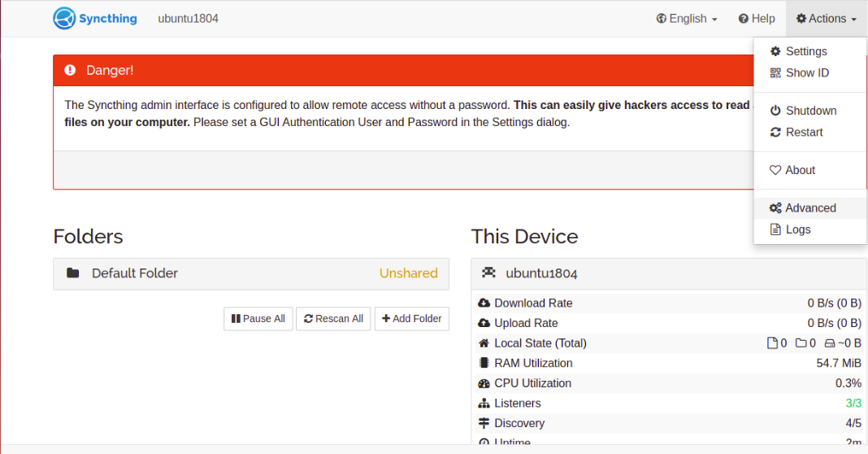The height and width of the screenshot is (454, 868).
Task: Click the folder count icon in Local State
Action: 801,343
